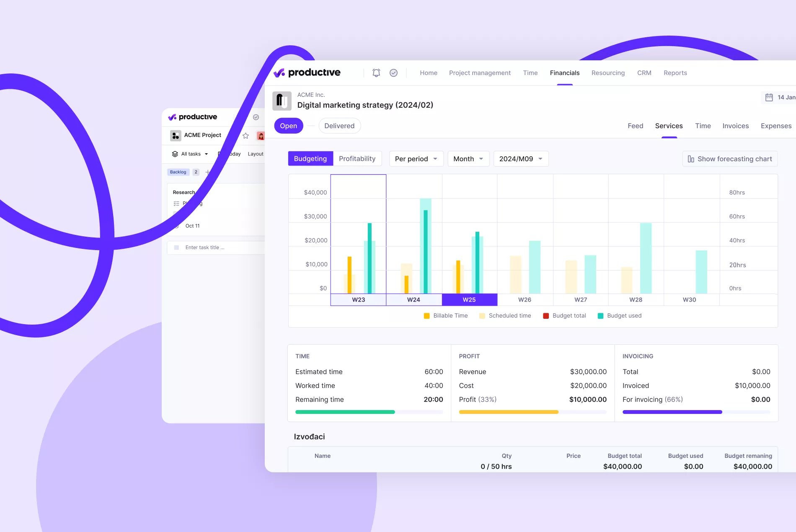
Task: Click the Open status button
Action: tap(288, 126)
